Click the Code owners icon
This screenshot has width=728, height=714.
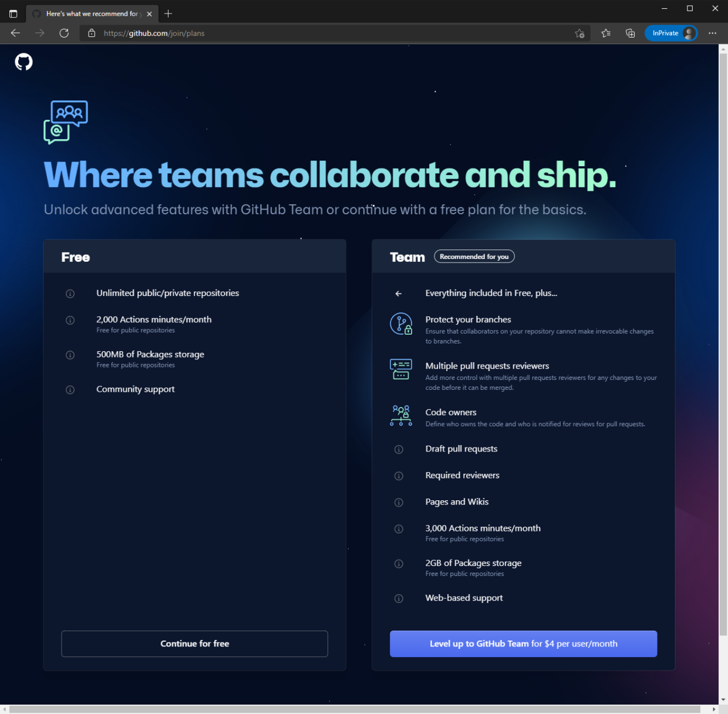click(401, 415)
